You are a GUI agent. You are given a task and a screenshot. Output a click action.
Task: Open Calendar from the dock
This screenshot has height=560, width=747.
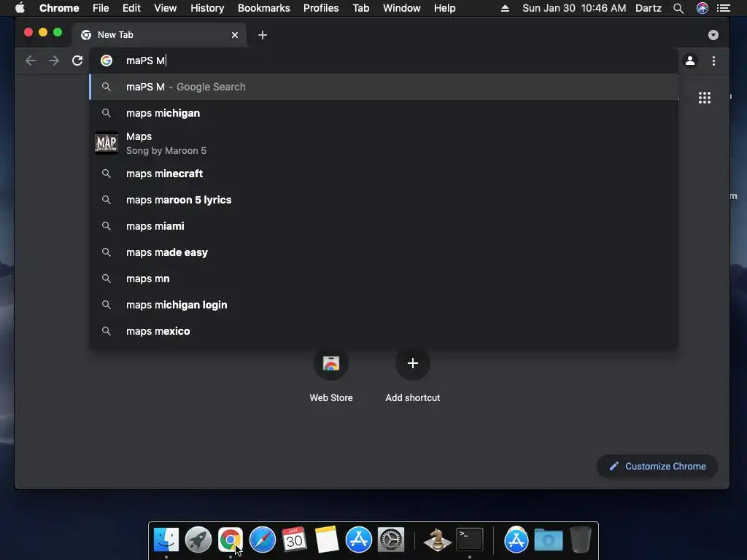click(295, 540)
